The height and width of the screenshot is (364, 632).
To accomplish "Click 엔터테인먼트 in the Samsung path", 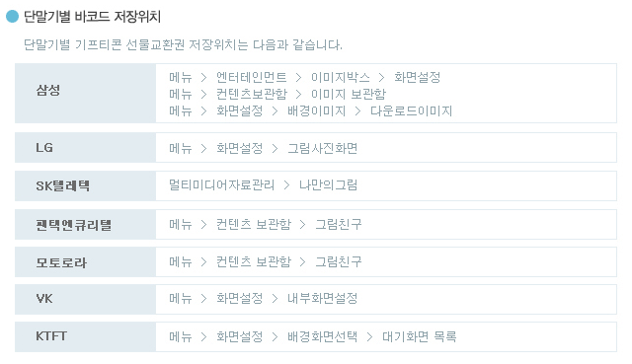I will [252, 77].
